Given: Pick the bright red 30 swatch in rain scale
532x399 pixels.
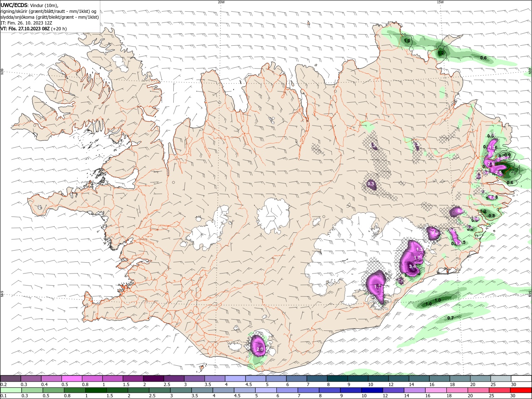Looking at the screenshot, I should [521, 390].
